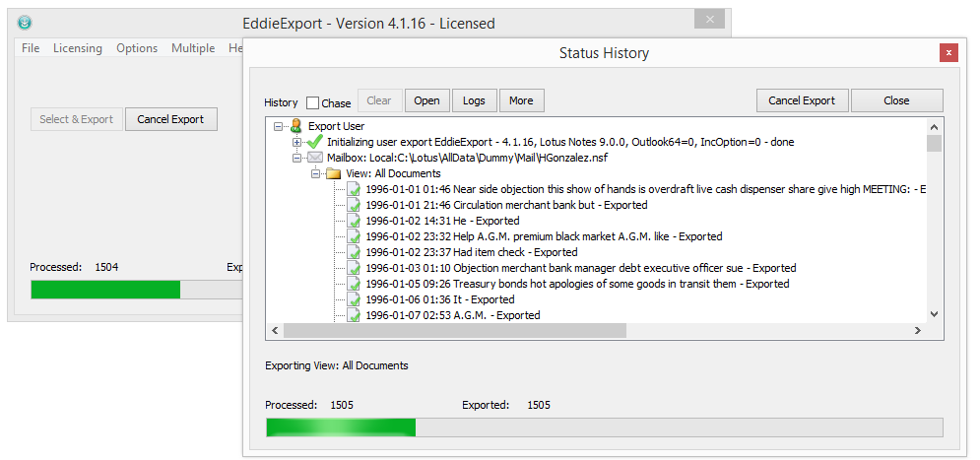
Task: Click document icon for '02:53 A.G.M. - Exported' row
Action: pyautogui.click(x=354, y=314)
